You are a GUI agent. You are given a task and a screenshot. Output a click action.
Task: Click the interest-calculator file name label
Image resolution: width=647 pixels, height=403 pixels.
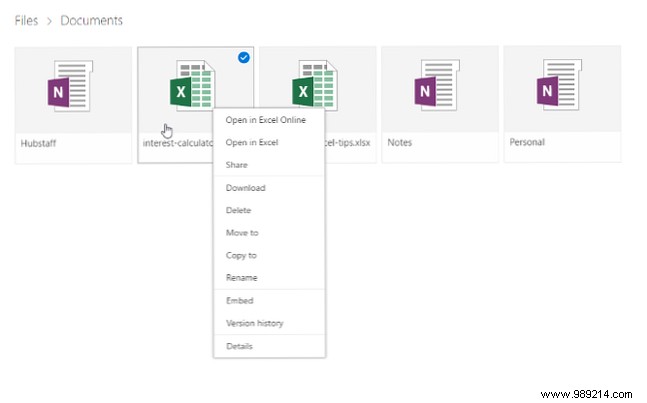(x=178, y=143)
